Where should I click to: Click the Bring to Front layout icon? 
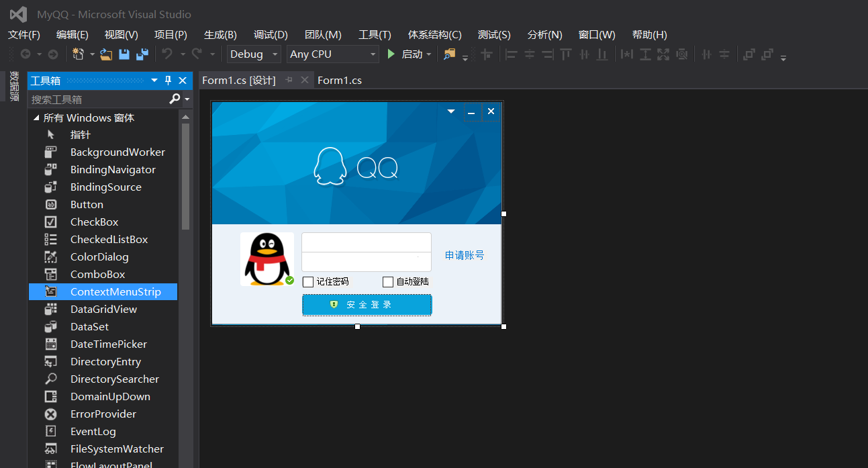click(749, 54)
